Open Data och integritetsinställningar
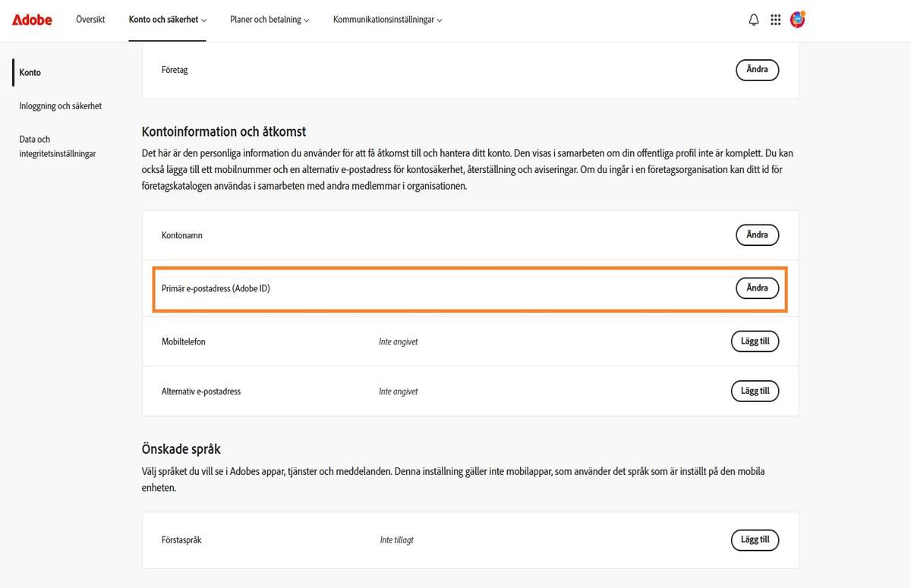 (x=57, y=146)
